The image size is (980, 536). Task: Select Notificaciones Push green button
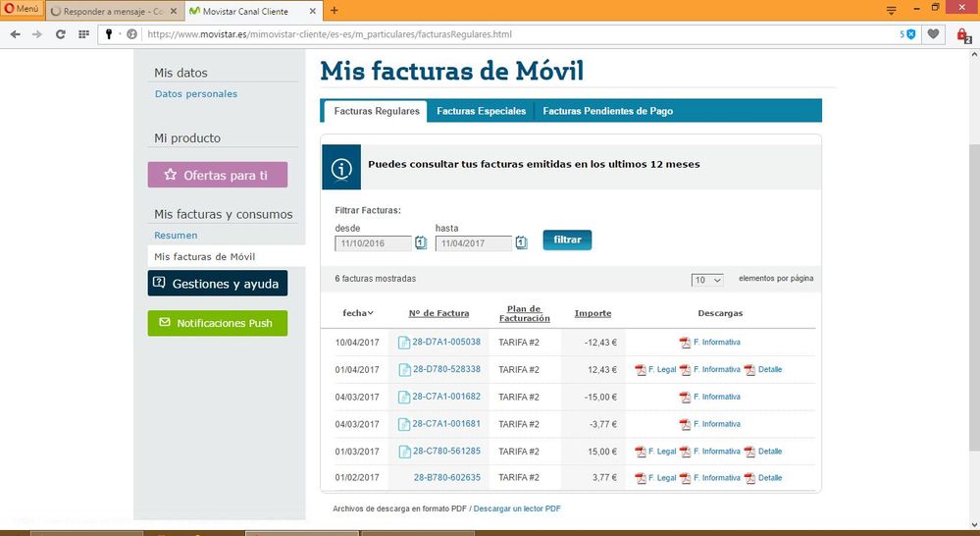218,323
